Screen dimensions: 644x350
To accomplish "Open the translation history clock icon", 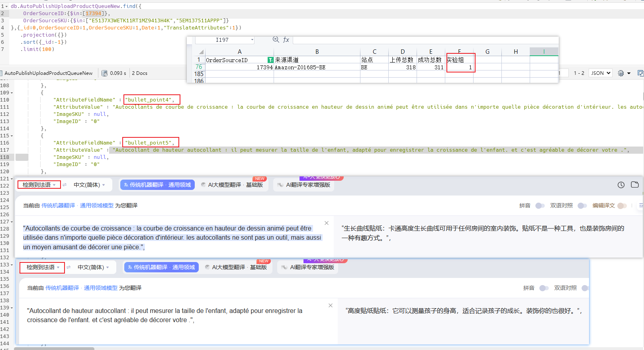I will click(621, 185).
